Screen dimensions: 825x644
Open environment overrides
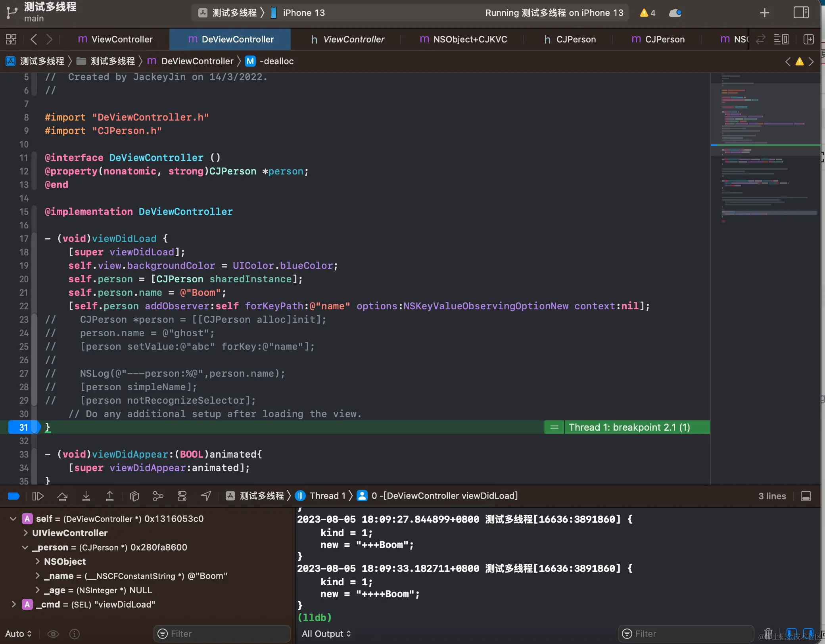click(182, 496)
